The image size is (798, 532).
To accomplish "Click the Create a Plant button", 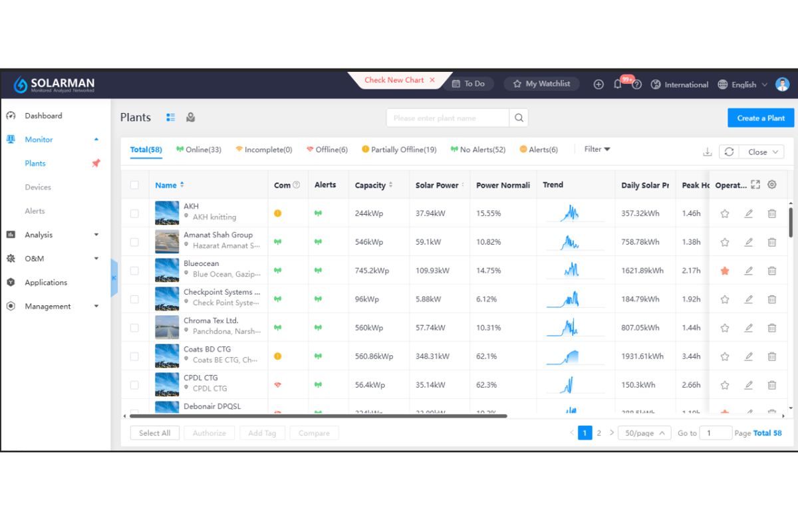I will click(760, 117).
